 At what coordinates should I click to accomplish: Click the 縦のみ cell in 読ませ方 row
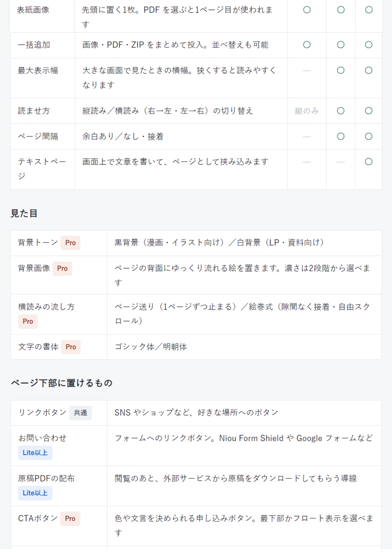tap(307, 111)
